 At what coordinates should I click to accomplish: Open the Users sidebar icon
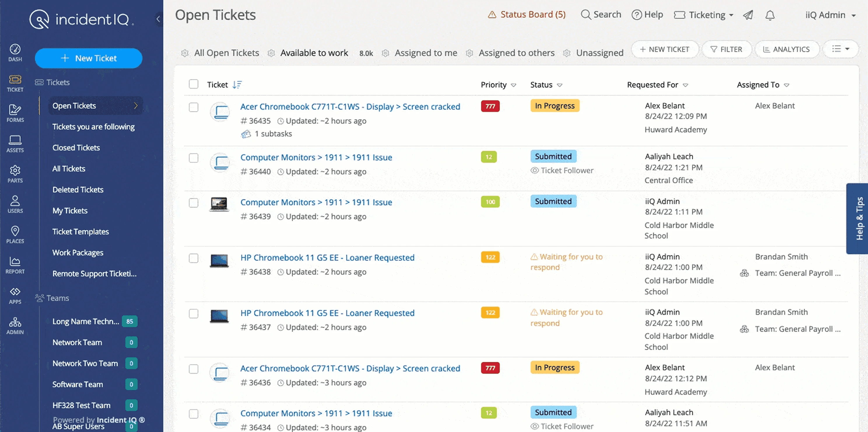15,205
